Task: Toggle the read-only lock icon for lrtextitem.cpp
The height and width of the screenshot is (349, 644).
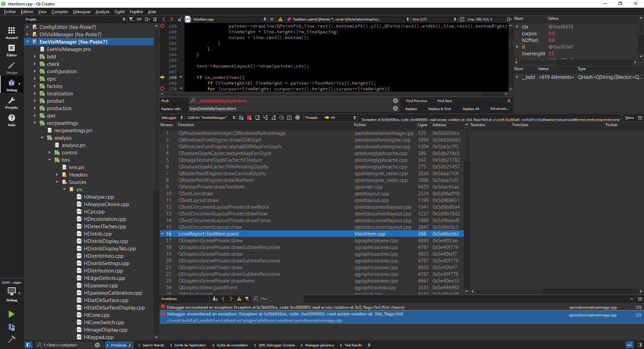Action: [x=180, y=19]
